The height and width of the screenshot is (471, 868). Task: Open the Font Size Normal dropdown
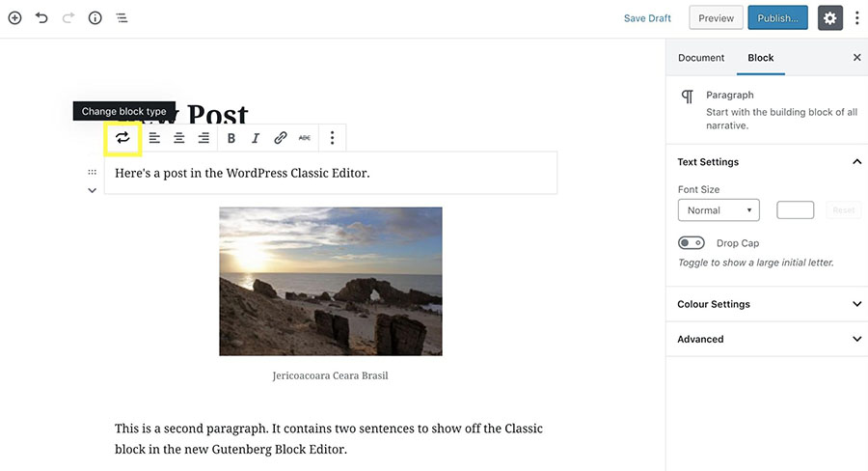coord(719,210)
